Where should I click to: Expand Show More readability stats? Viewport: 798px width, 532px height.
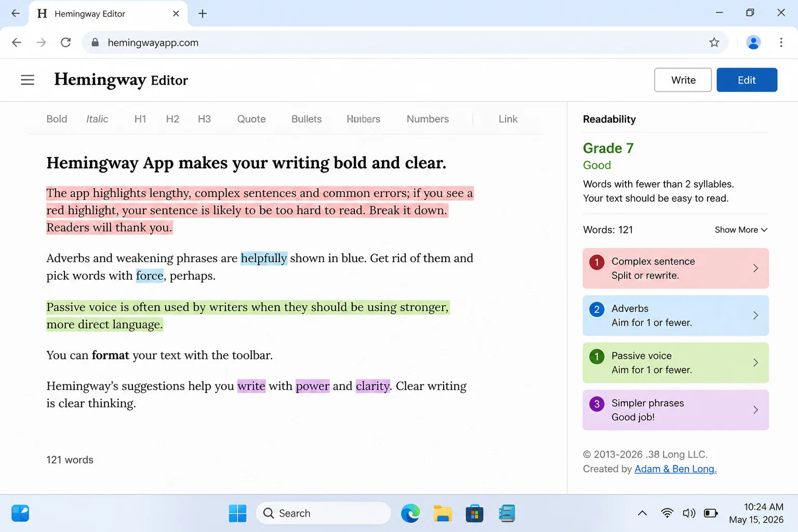coord(741,230)
